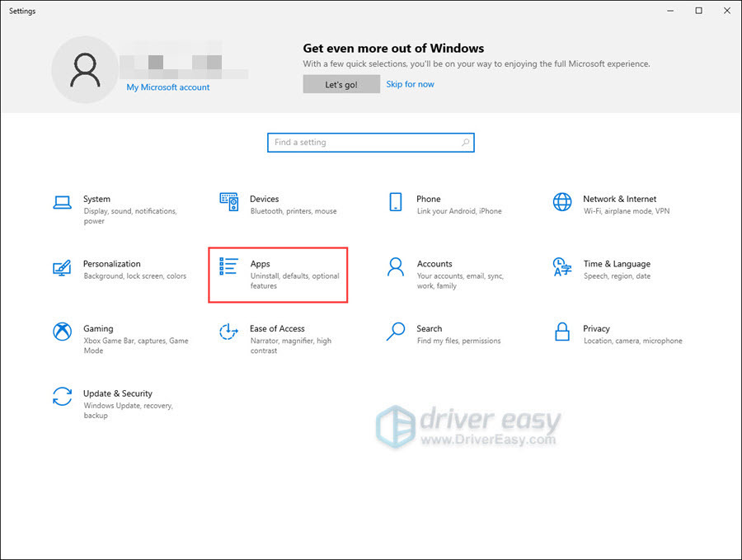
Task: Open the Privacy padlock icon
Action: tap(562, 332)
